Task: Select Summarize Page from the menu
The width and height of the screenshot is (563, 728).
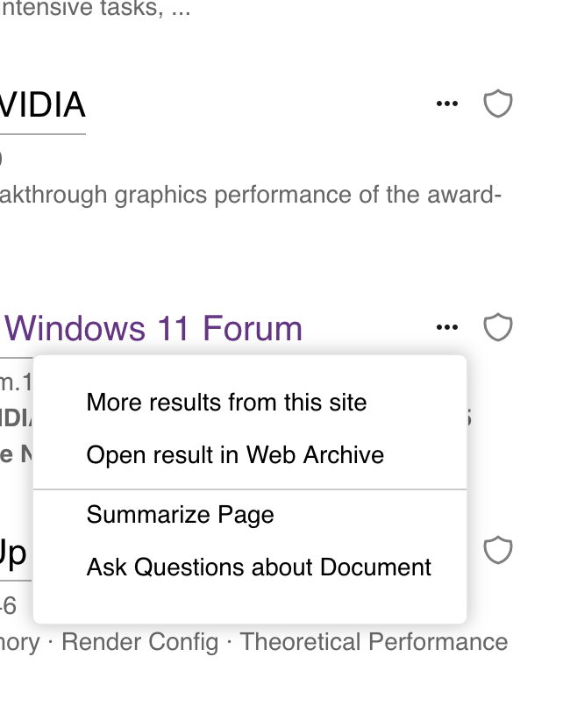Action: [x=180, y=515]
